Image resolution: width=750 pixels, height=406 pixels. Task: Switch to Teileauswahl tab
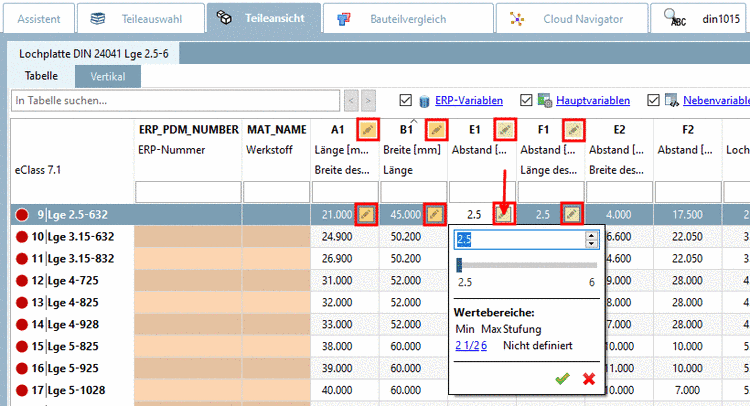tap(141, 19)
